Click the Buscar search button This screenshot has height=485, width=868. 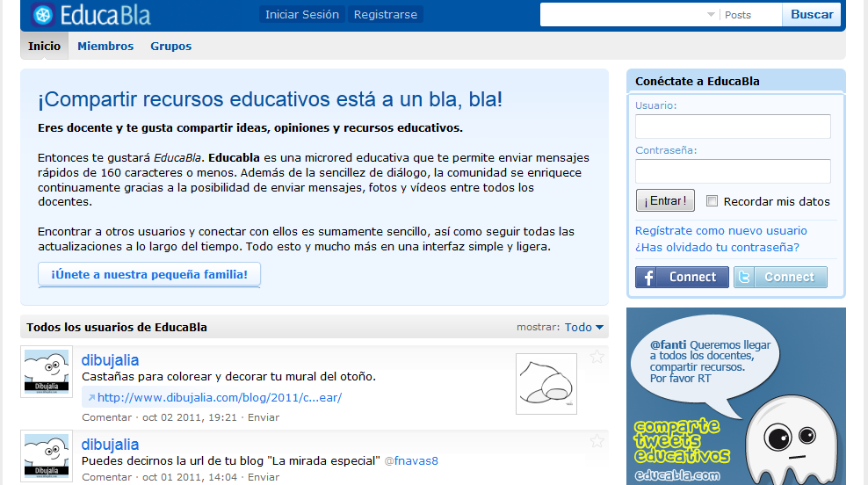click(x=812, y=14)
